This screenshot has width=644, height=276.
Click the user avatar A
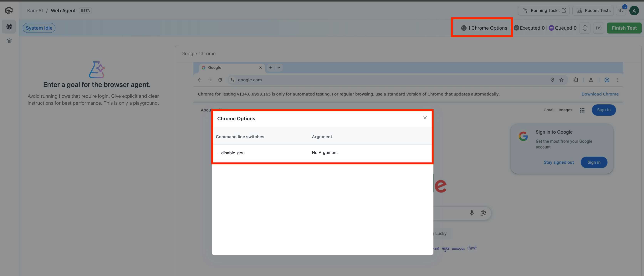[634, 11]
